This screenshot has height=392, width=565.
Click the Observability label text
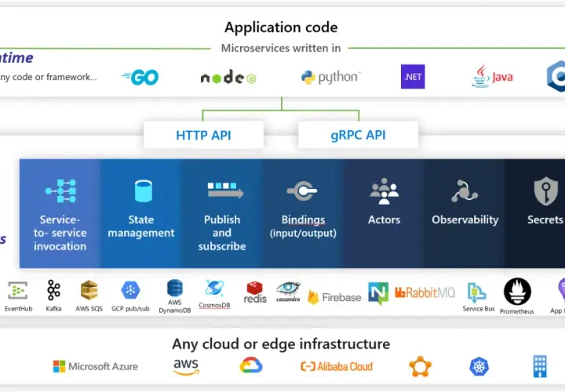[x=465, y=220]
